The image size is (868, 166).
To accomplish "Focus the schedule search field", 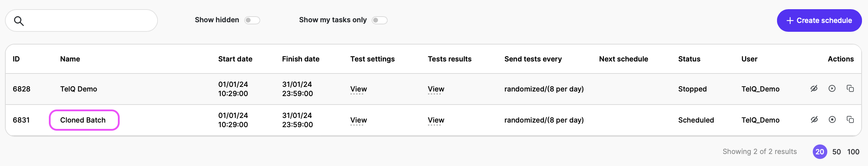I will tap(88, 20).
